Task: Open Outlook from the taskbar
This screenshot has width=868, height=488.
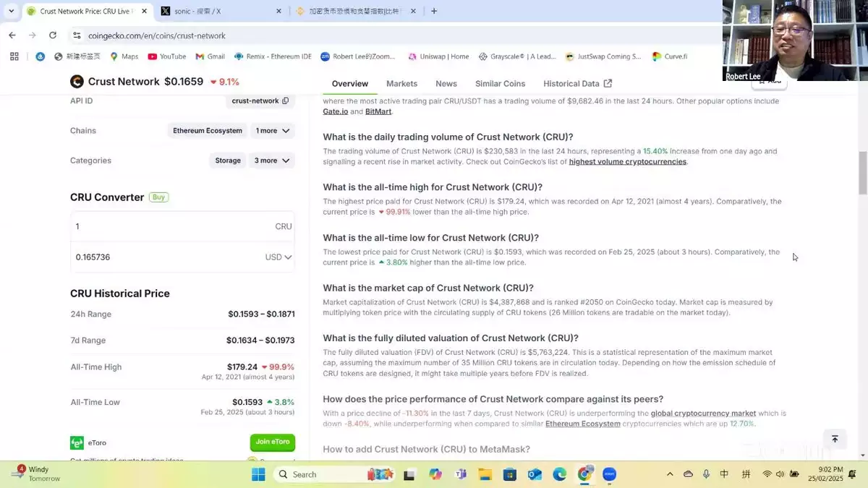Action: click(x=535, y=474)
